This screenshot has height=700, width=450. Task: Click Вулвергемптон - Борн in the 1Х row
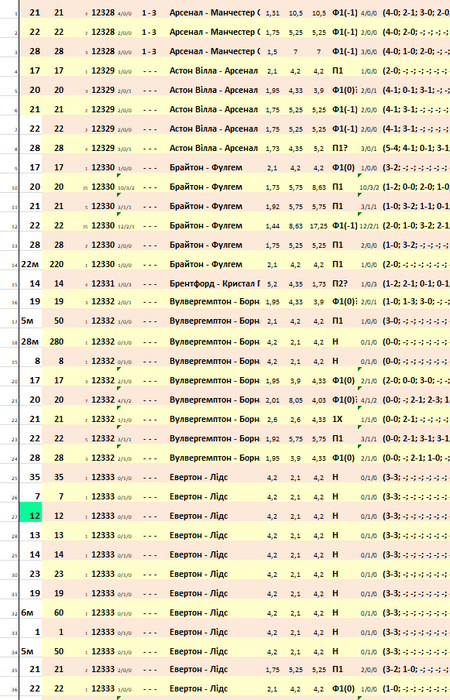pos(214,419)
